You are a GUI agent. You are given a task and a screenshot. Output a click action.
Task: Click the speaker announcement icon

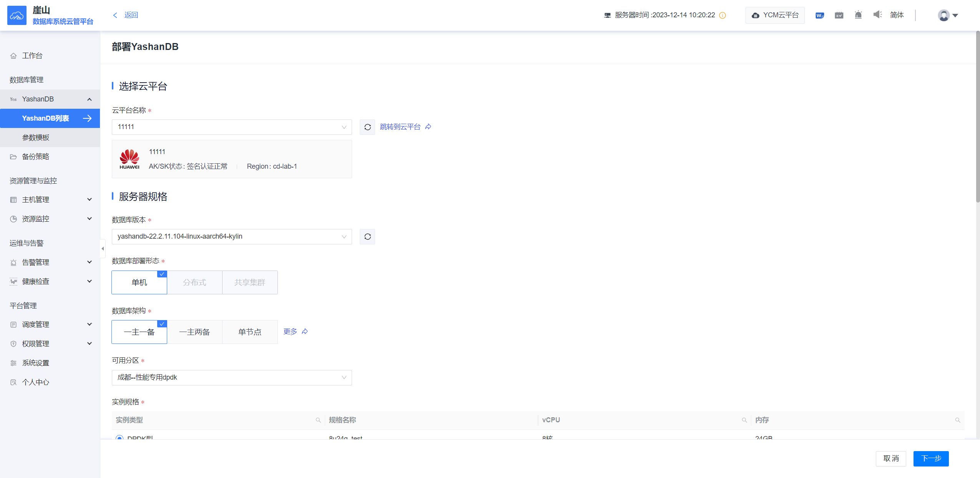877,15
